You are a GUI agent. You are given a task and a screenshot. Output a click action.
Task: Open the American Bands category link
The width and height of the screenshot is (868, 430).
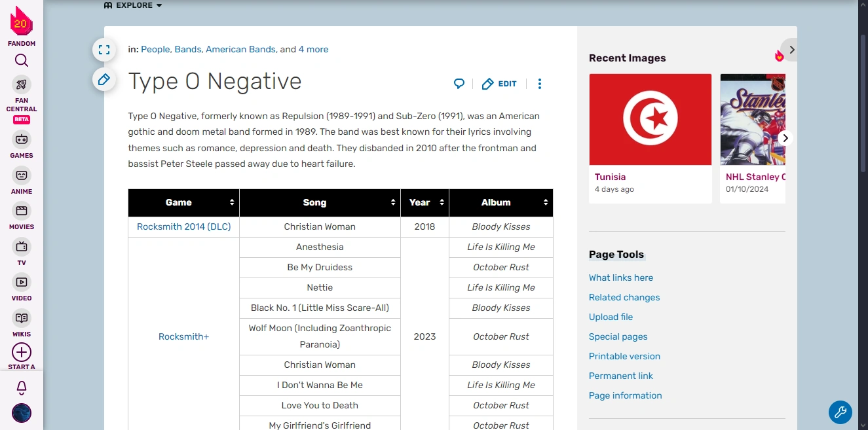tap(240, 49)
